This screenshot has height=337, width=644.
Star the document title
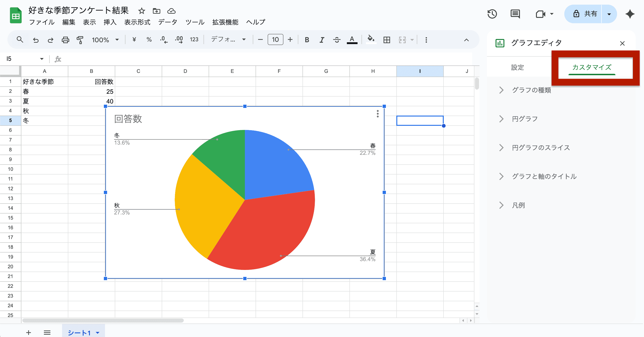141,11
